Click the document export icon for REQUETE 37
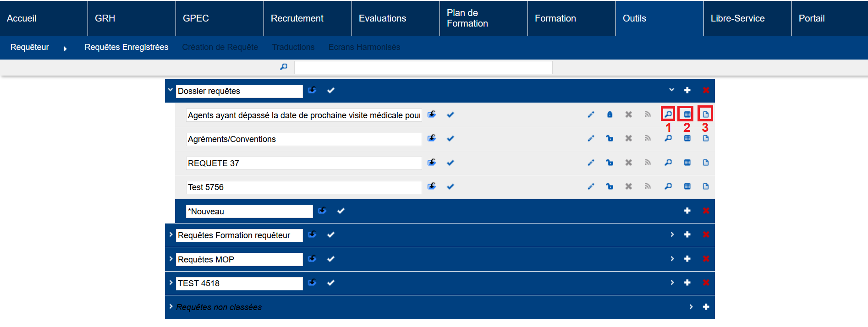Screen dimensions: 868x327 [x=705, y=163]
